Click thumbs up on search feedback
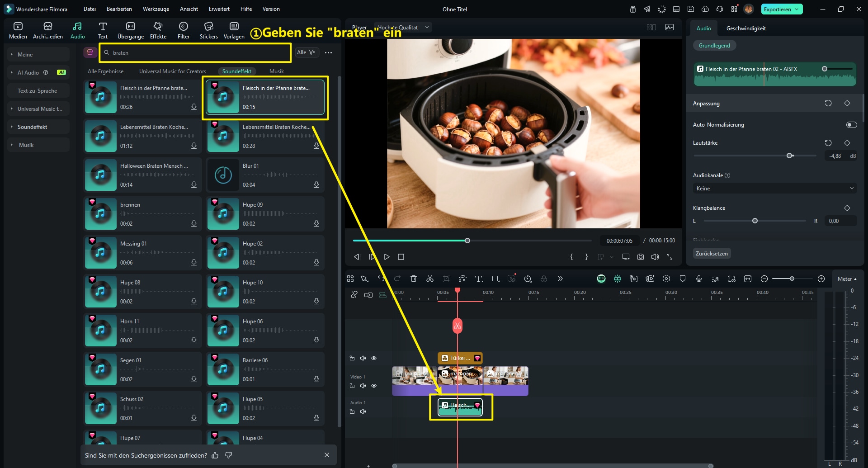The width and height of the screenshot is (868, 468). point(215,455)
